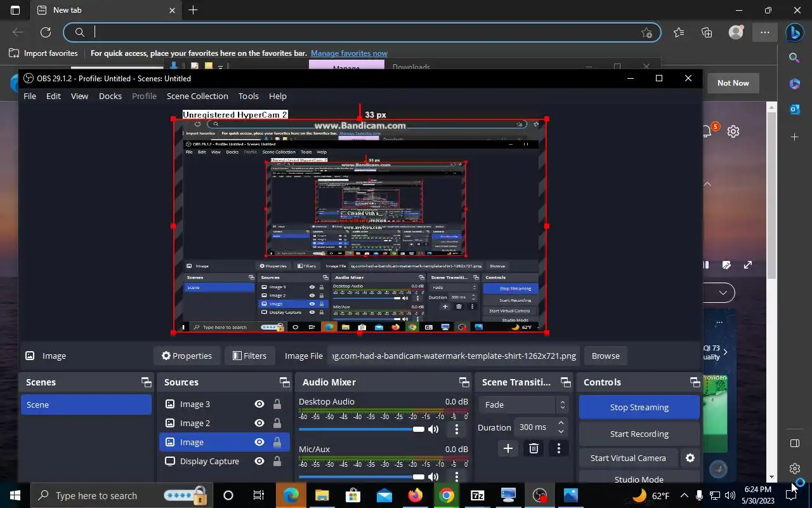Click Start Virtual Camera button
This screenshot has height=508, width=812.
(628, 458)
